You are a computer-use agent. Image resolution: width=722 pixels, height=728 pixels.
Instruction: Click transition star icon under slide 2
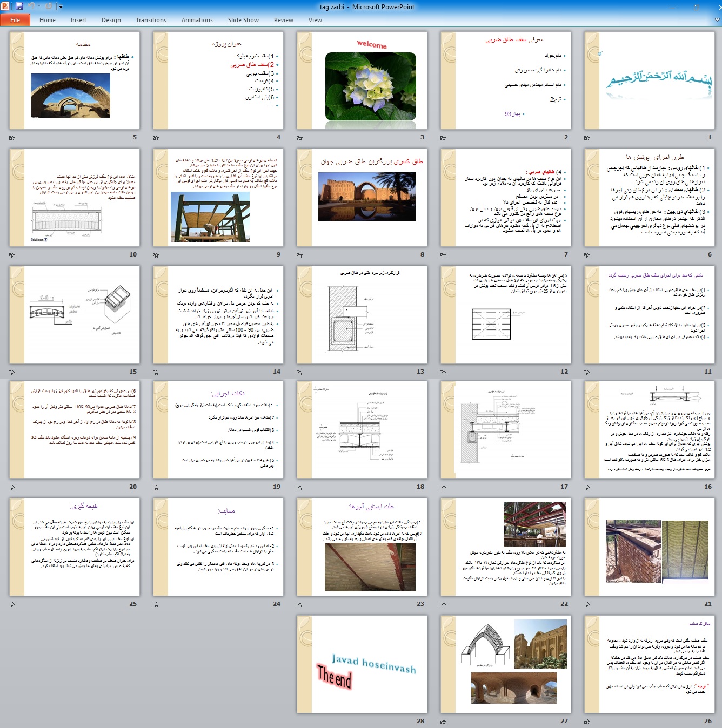443,138
